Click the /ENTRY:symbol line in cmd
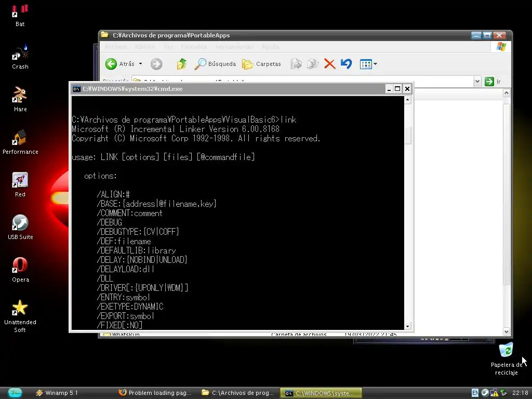 (x=124, y=297)
